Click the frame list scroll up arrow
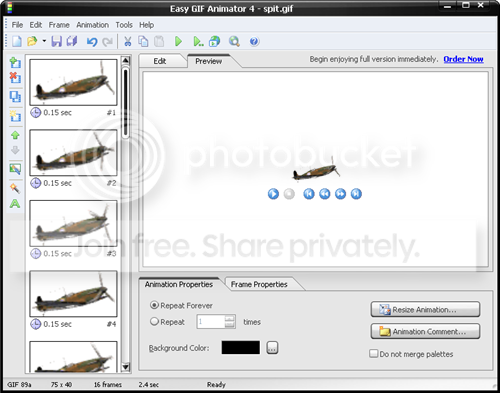500x393 pixels. (x=125, y=60)
